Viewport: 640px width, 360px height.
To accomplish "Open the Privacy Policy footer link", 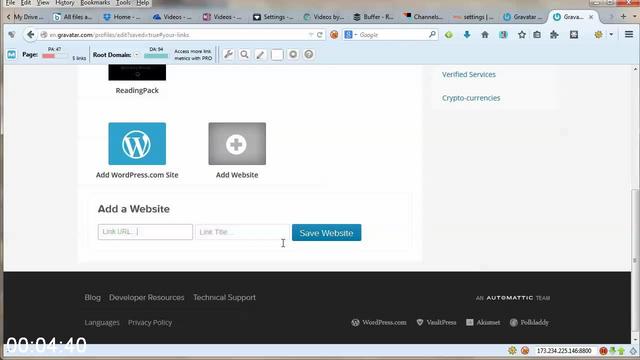I will (x=150, y=322).
